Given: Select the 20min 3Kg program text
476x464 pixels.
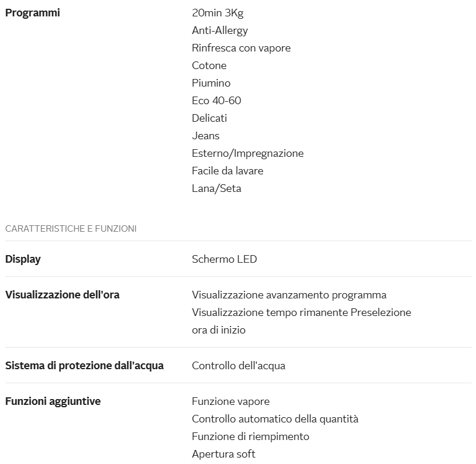Looking at the screenshot, I should click(x=217, y=12).
